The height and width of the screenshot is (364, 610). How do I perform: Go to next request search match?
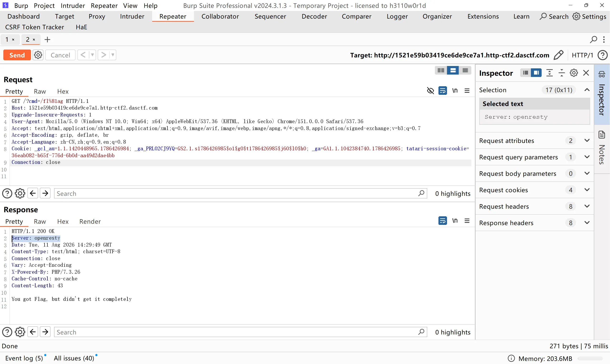click(45, 193)
